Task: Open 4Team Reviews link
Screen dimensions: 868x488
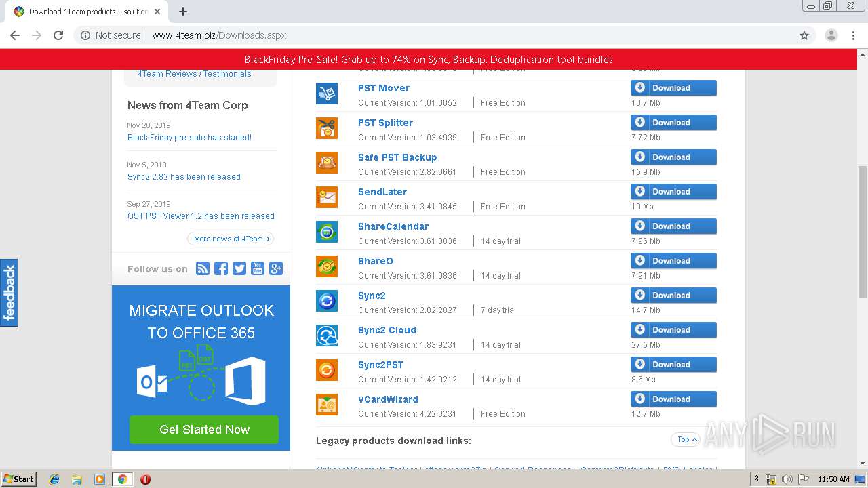Action: click(167, 74)
